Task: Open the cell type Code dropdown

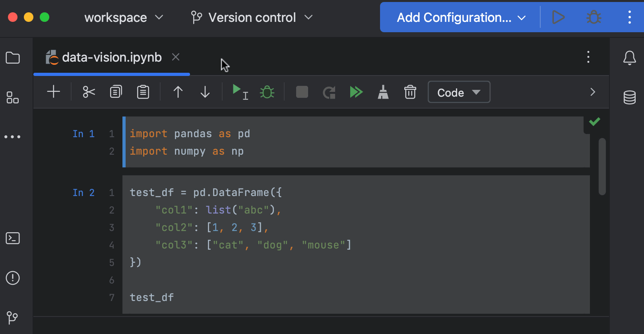Action: (459, 92)
